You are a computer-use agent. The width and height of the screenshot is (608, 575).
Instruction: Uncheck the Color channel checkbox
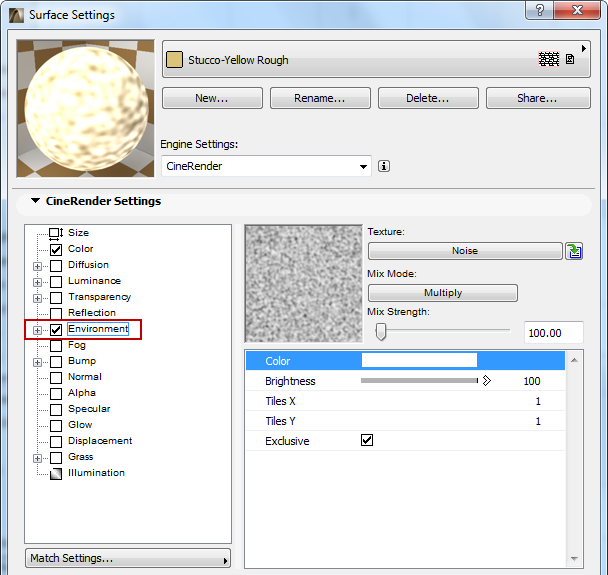(56, 250)
